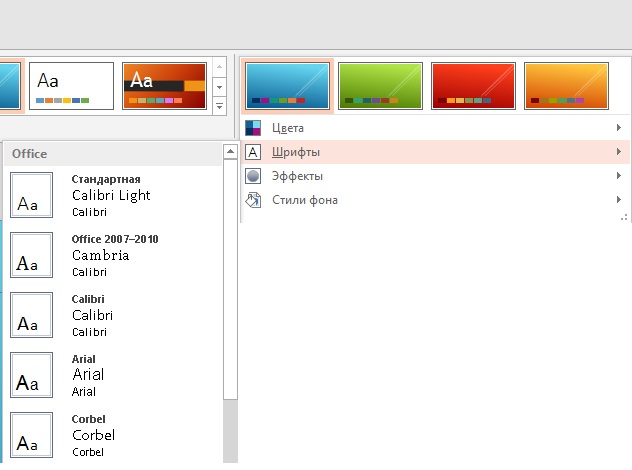Click the Aa preview for Calibri set
Viewport: 632px width, 470px height.
pyautogui.click(x=31, y=315)
